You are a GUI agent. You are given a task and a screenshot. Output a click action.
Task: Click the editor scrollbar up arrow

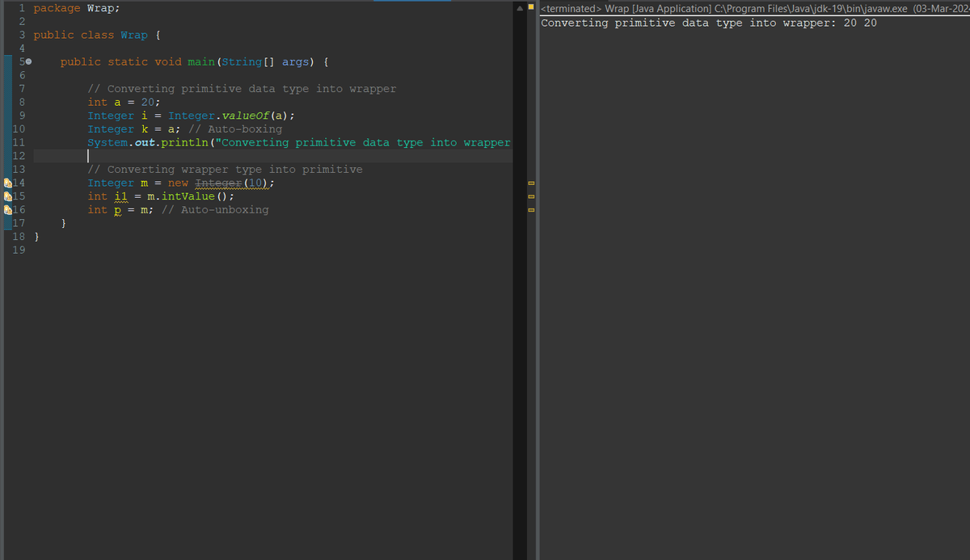click(x=520, y=8)
